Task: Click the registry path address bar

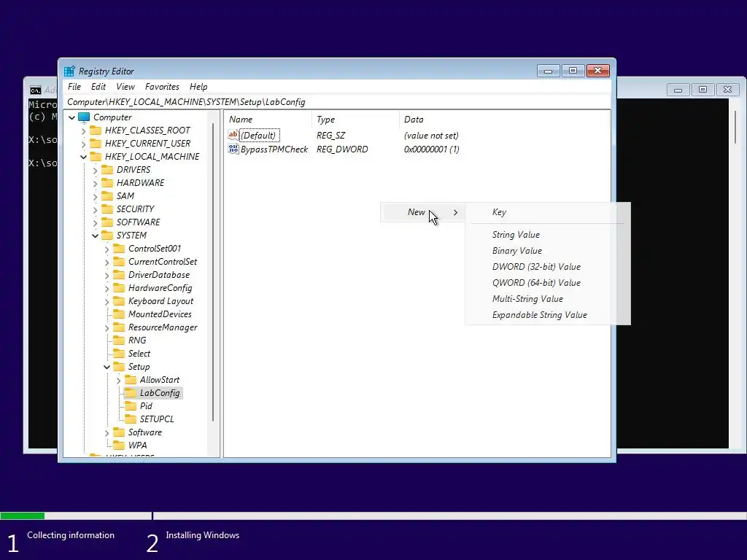Action: click(x=337, y=102)
